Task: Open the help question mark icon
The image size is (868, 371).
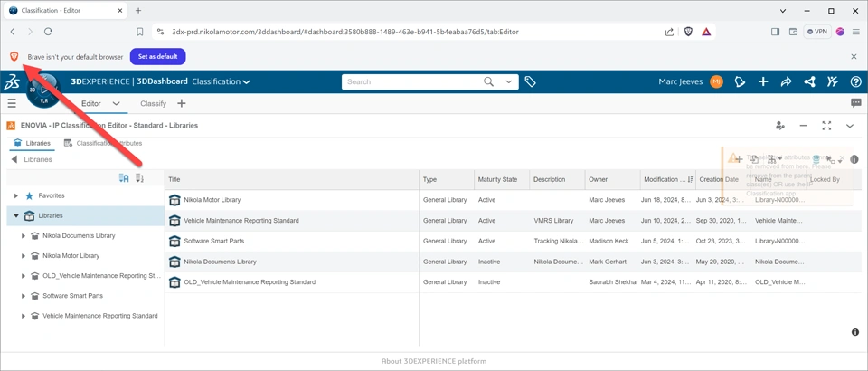Action: click(855, 82)
